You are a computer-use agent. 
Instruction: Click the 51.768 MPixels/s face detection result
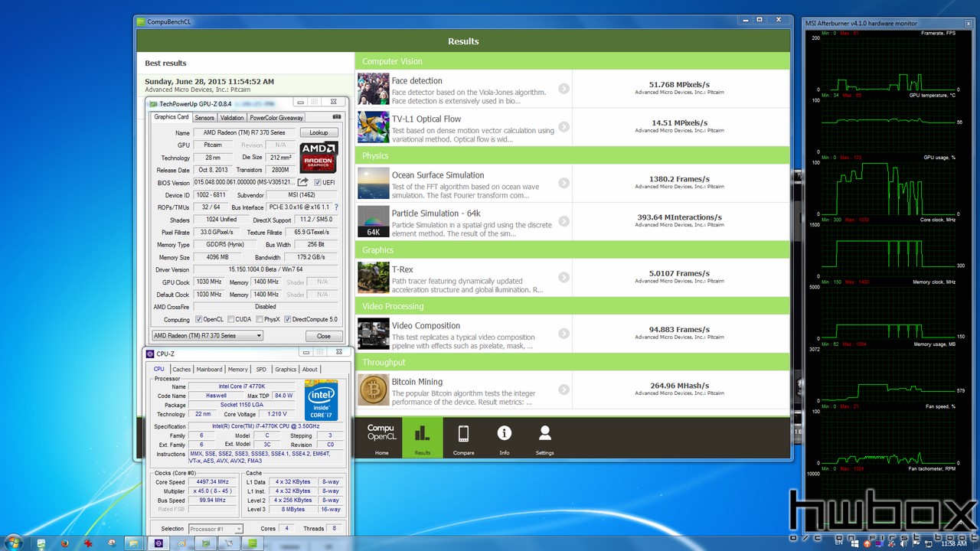coord(679,84)
